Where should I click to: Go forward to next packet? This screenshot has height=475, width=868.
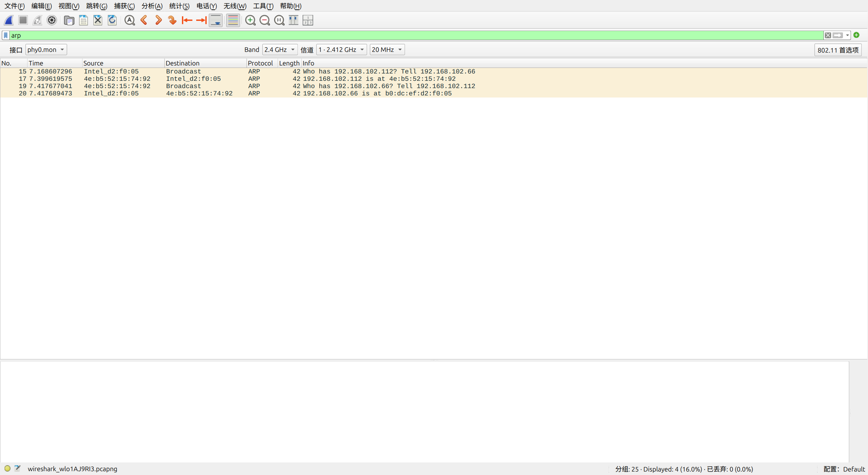coord(158,20)
